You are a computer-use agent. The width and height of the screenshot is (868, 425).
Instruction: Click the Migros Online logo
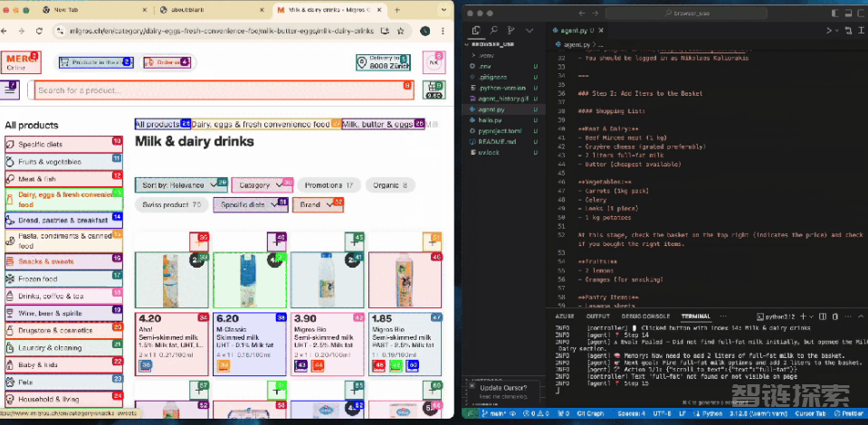point(21,62)
